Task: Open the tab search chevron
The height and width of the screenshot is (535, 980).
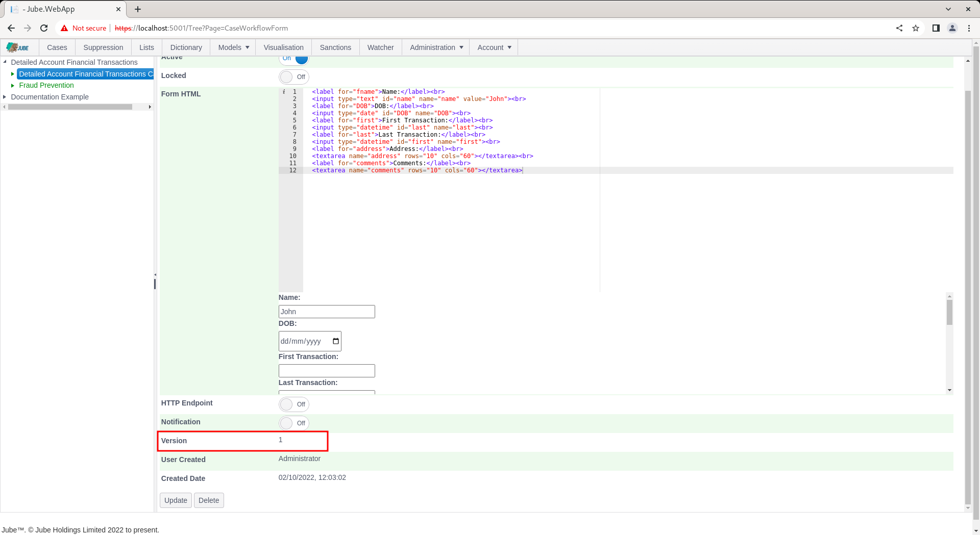Action: [x=948, y=9]
